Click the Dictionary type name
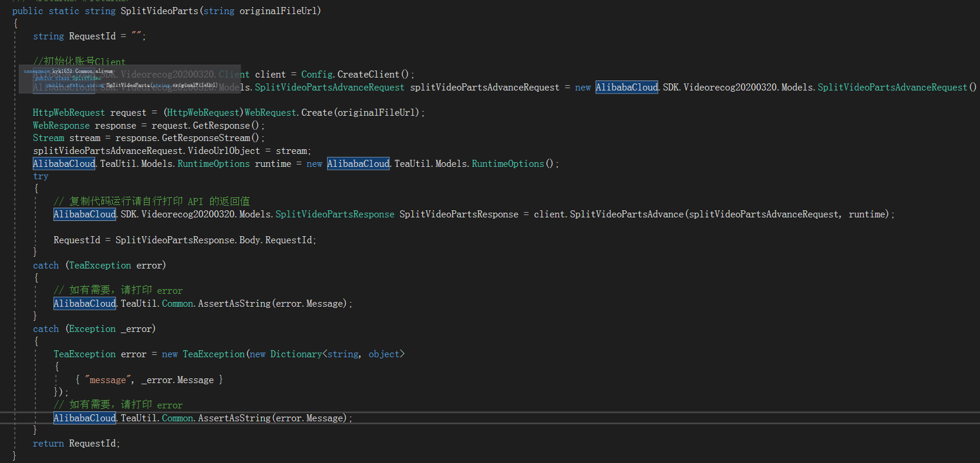This screenshot has width=980, height=463. [296, 354]
